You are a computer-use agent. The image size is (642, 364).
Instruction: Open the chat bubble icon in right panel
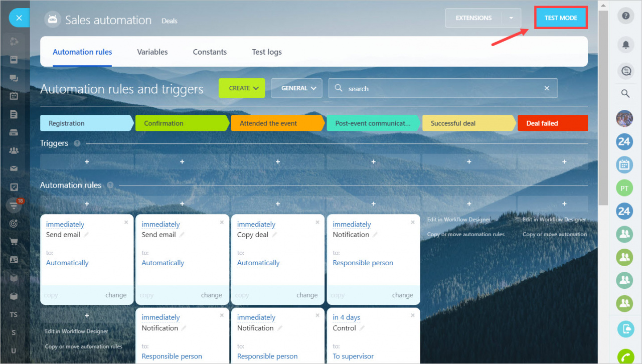(625, 71)
